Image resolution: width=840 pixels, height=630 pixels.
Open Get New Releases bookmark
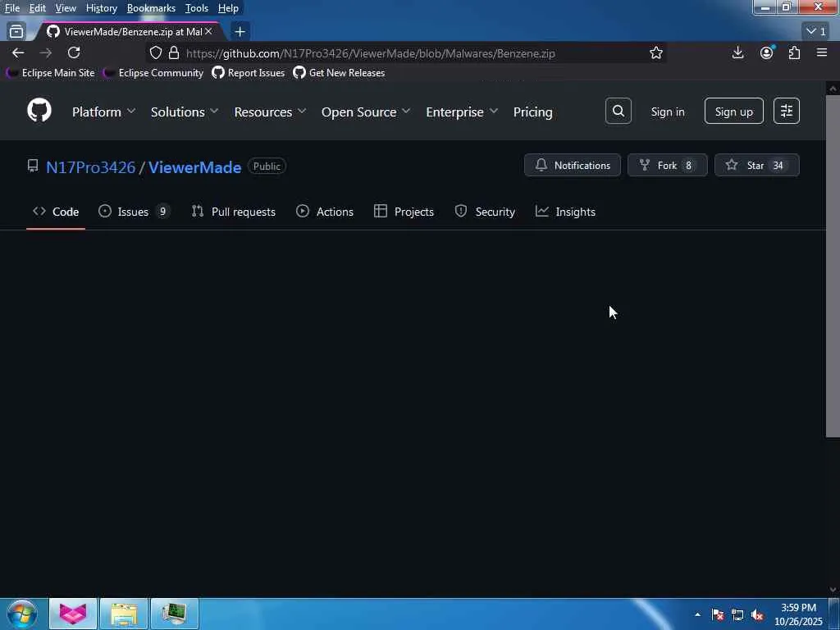339,73
